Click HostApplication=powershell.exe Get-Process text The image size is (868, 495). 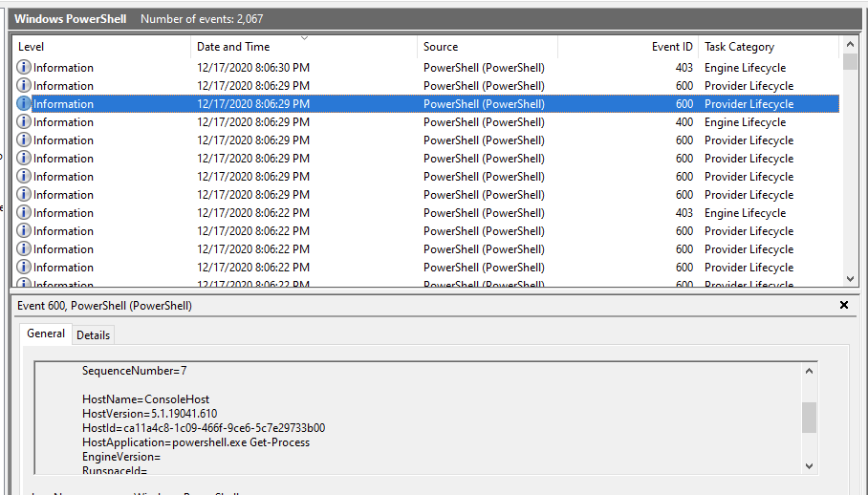196,442
